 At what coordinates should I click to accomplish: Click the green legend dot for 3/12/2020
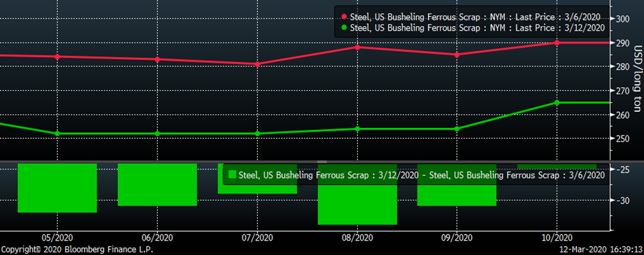coord(344,27)
